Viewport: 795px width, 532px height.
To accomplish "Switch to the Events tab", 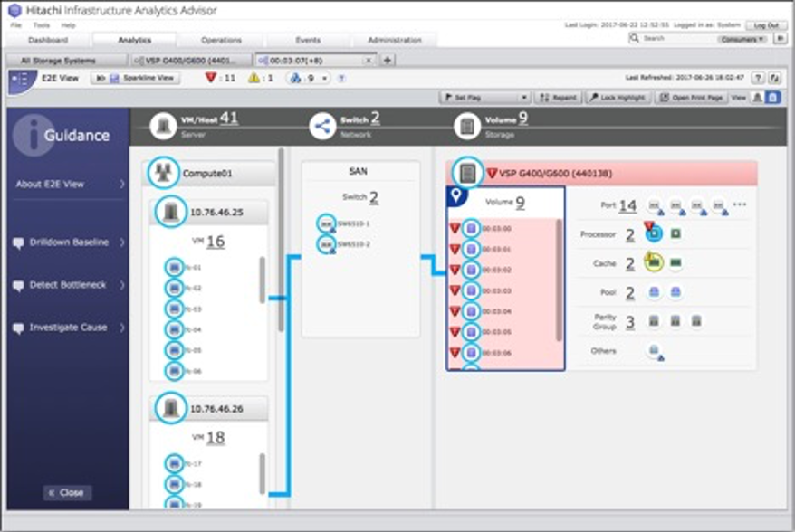I will (308, 40).
